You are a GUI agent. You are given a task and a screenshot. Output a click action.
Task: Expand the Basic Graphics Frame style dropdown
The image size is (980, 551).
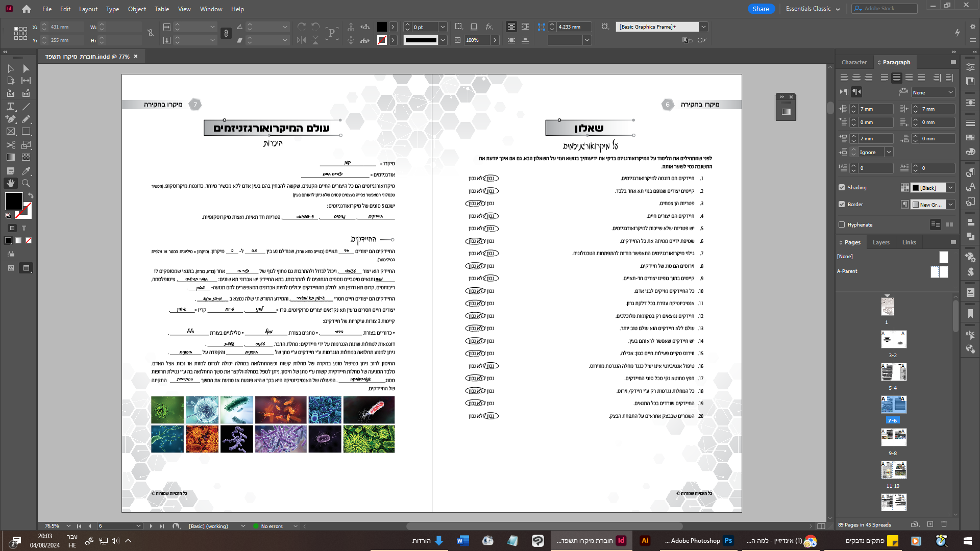[x=703, y=27]
